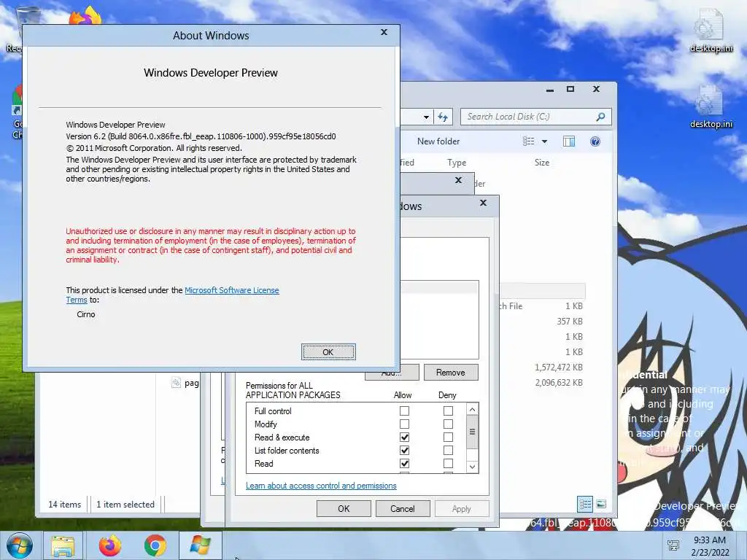Click the Remove button in permissions dialog
747x560 pixels.
[451, 373]
